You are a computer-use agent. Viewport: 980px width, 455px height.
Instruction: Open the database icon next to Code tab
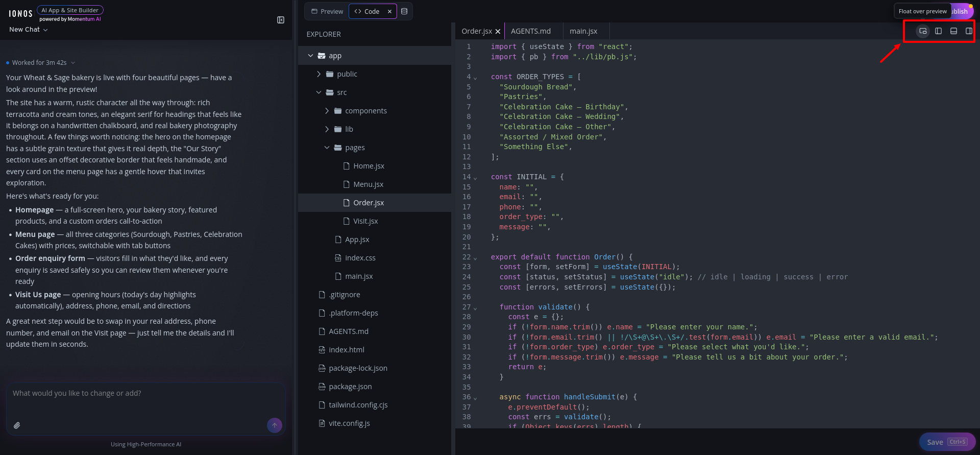click(404, 11)
